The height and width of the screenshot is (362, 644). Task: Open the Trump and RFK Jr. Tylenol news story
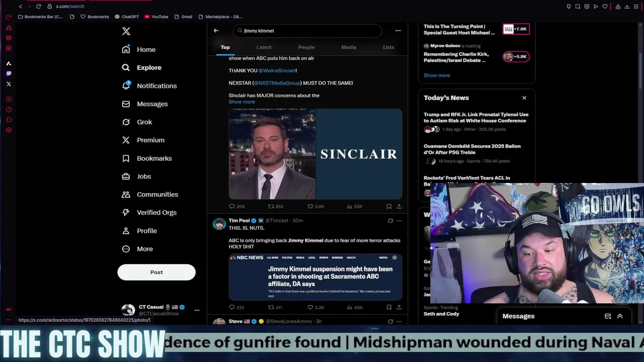tap(476, 118)
